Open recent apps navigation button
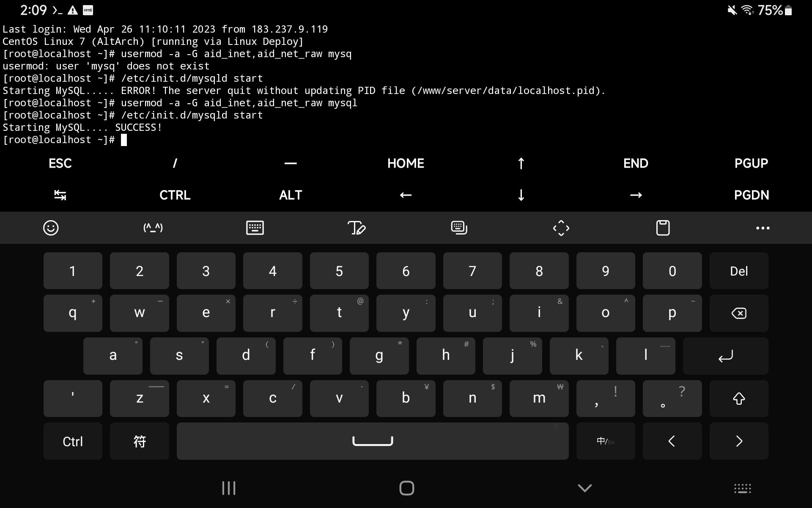 229,488
